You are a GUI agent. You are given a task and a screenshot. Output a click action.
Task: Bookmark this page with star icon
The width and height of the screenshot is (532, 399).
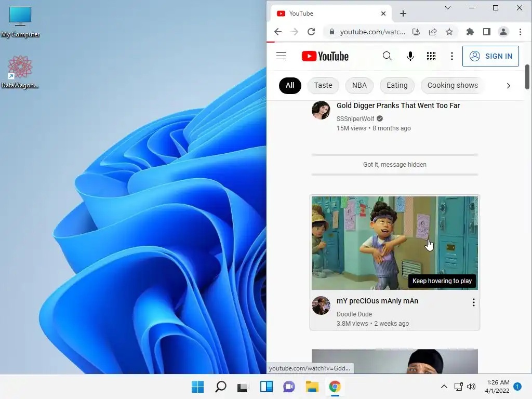(x=449, y=32)
